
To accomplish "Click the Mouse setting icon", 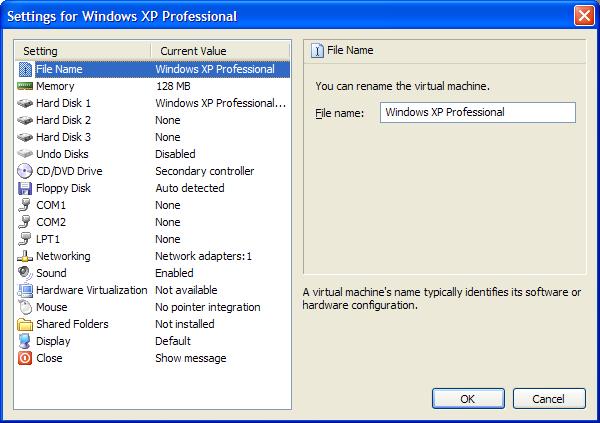I will (25, 307).
